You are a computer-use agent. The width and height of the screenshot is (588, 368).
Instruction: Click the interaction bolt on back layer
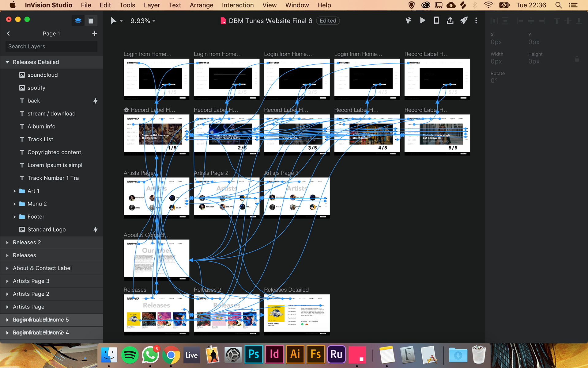(96, 101)
